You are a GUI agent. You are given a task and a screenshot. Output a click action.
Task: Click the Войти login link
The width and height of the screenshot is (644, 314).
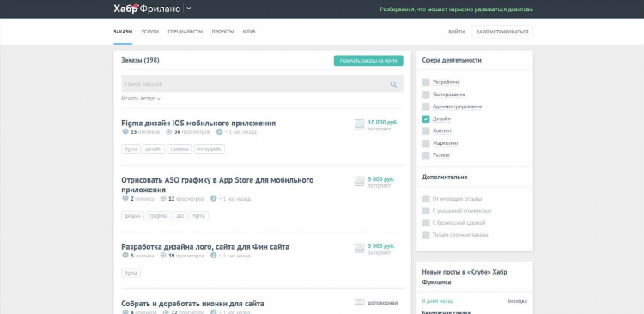tap(456, 32)
